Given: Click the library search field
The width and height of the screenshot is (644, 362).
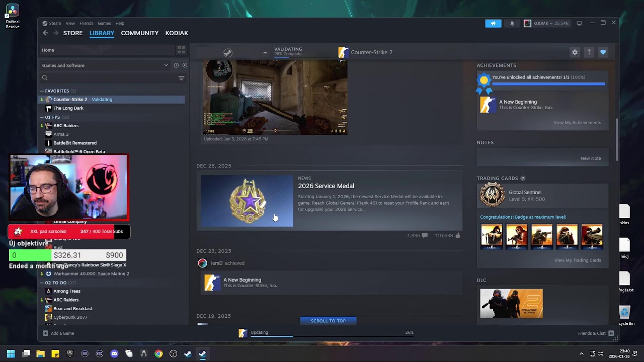Looking at the screenshot, I should point(108,78).
